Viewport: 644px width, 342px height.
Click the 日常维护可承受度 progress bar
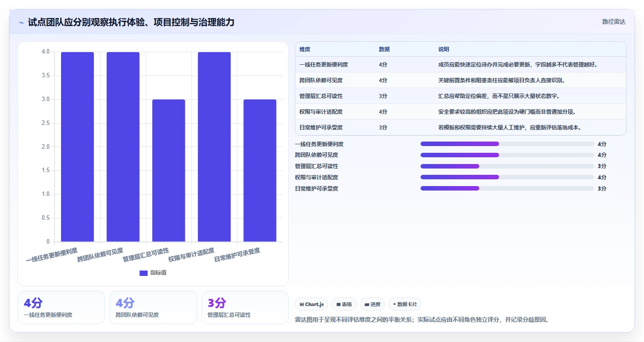pos(507,188)
